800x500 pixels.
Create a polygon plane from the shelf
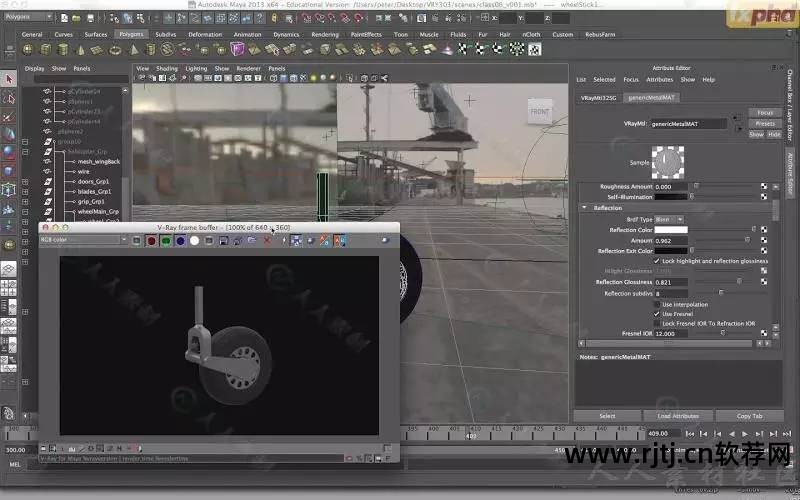coord(97,49)
